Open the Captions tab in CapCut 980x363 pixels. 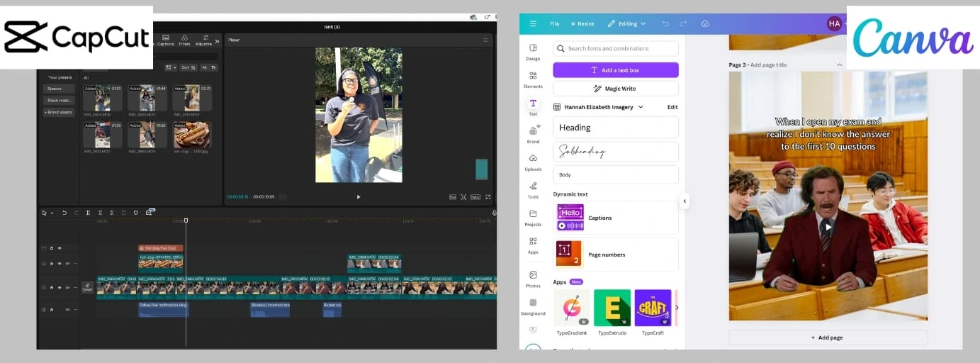click(165, 40)
